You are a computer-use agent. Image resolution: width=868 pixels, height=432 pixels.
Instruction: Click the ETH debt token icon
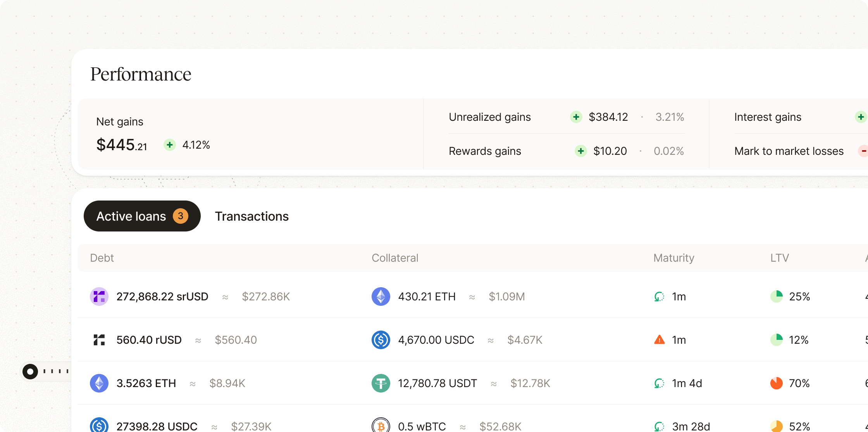99,383
